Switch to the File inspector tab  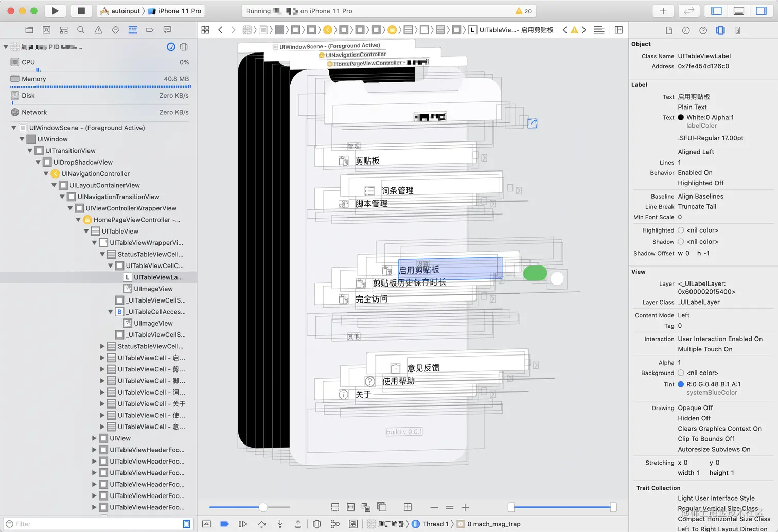[x=669, y=30]
